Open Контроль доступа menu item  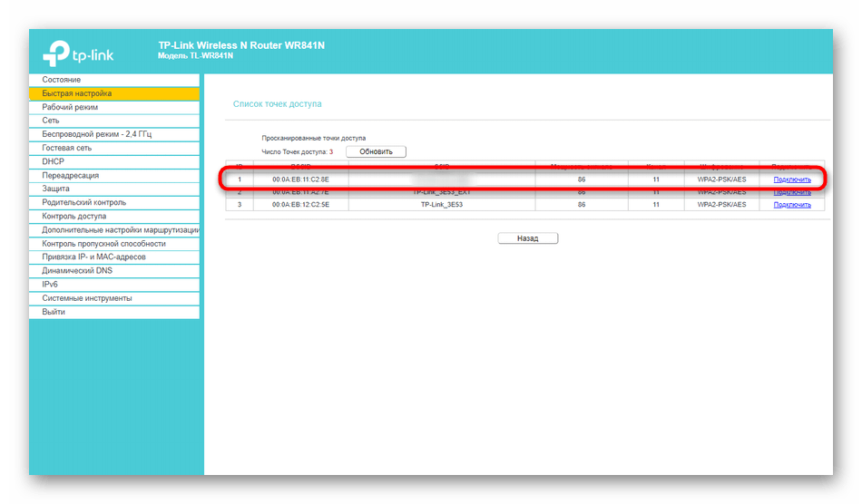click(x=74, y=216)
